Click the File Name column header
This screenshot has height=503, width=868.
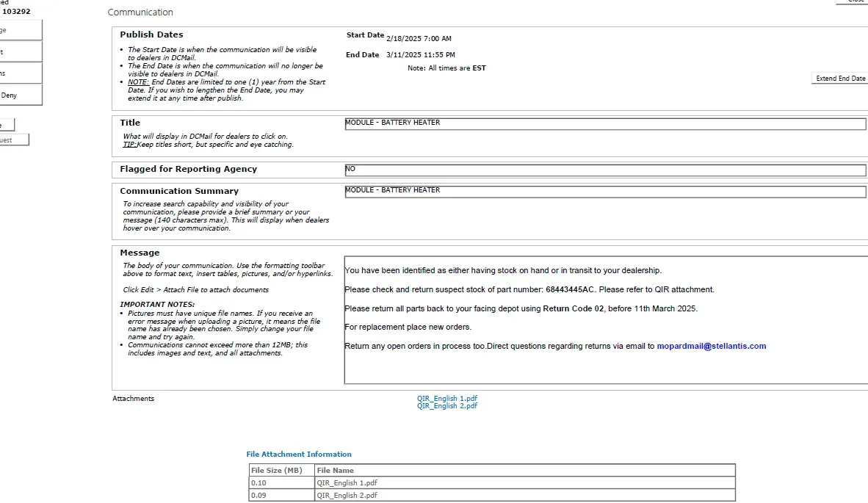point(525,471)
